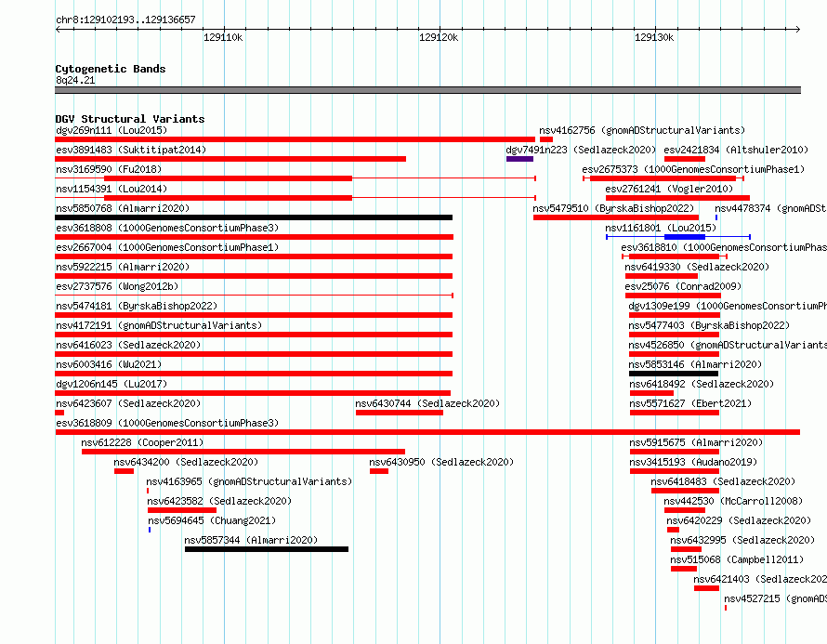827x644 pixels.
Task: Select esv3618808 (1000GenomesConsortiumPhase3) label
Action: pos(167,228)
